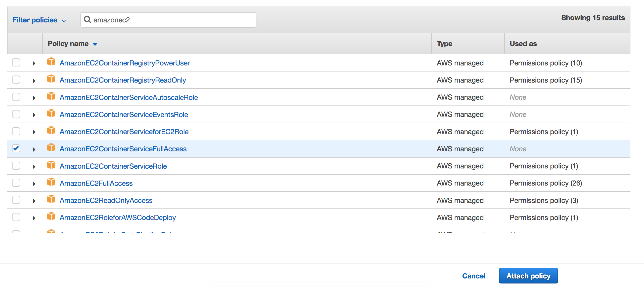
Task: Open the AmazonEC2RoleforAWSCodeDeploy policy link
Action: pos(118,218)
